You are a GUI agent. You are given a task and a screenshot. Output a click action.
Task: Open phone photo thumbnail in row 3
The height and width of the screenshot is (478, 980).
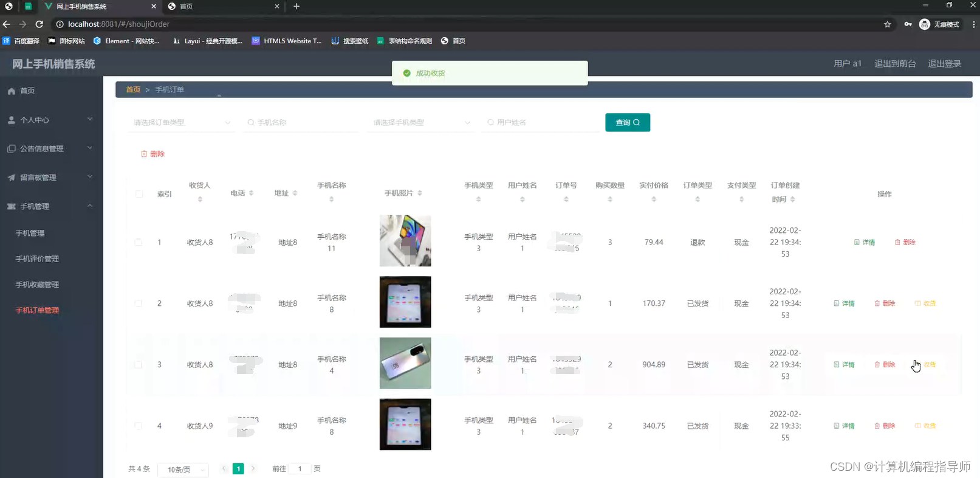[405, 363]
